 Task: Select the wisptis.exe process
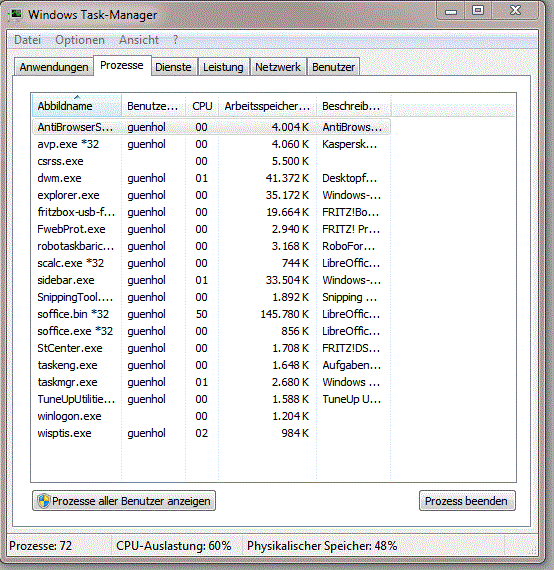point(211,433)
